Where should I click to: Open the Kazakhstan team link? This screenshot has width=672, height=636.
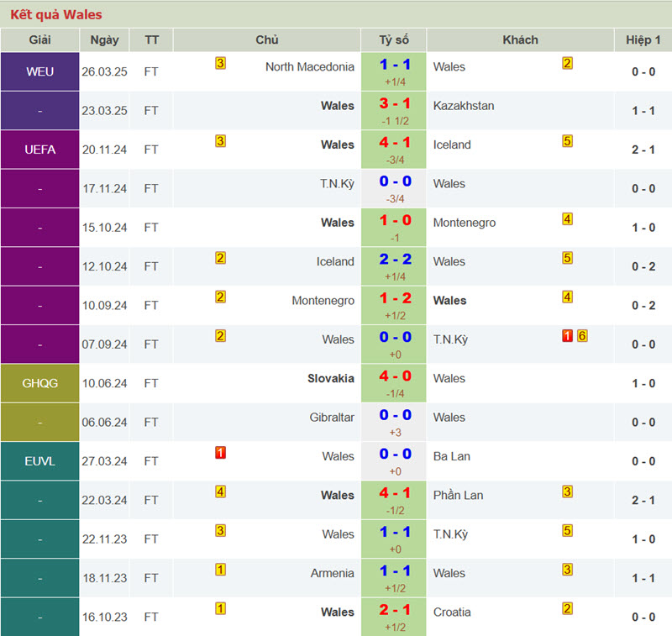point(464,106)
